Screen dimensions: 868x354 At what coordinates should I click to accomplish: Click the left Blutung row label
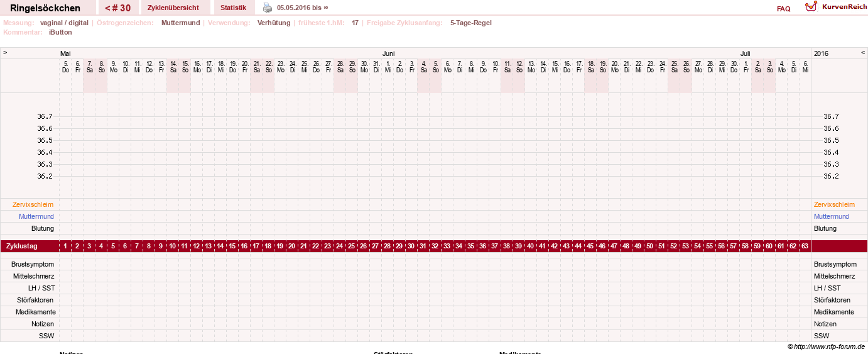coord(43,228)
